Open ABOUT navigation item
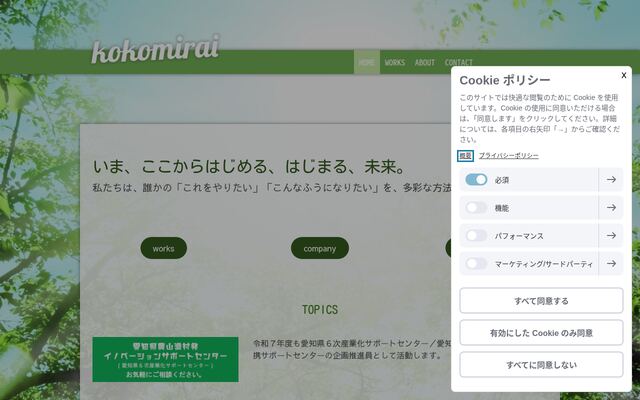Viewport: 640px width, 400px height. click(425, 62)
